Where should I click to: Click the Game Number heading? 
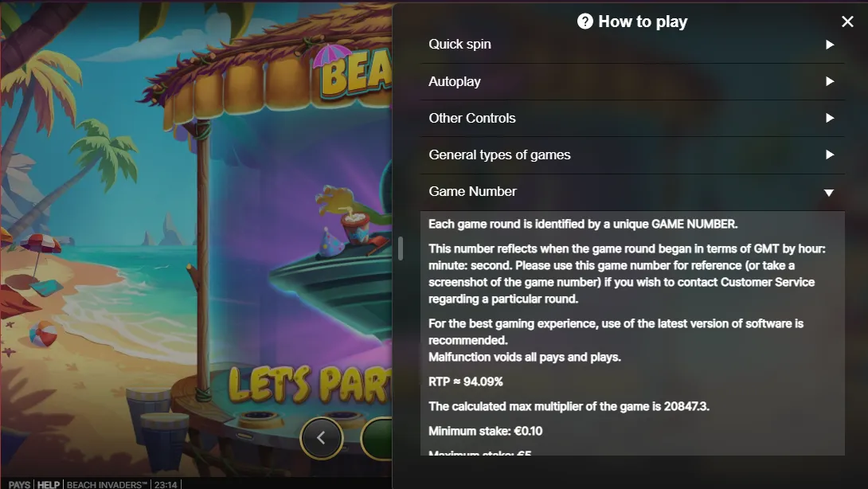pyautogui.click(x=472, y=191)
